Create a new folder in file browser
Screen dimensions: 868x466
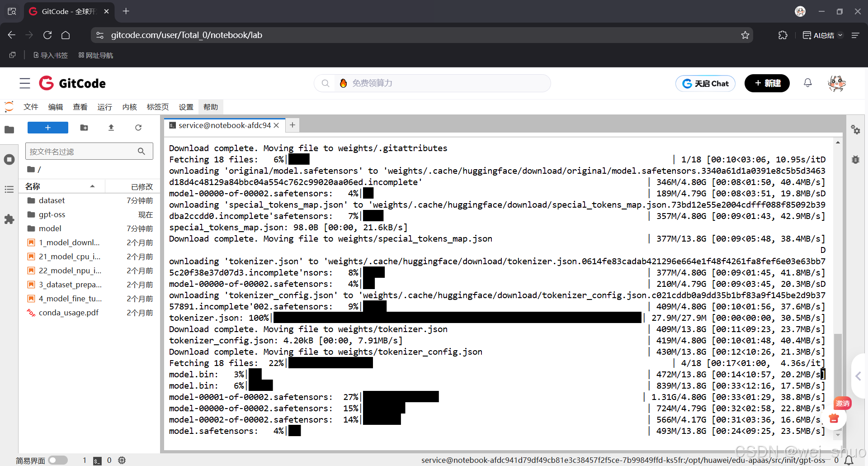pyautogui.click(x=84, y=128)
